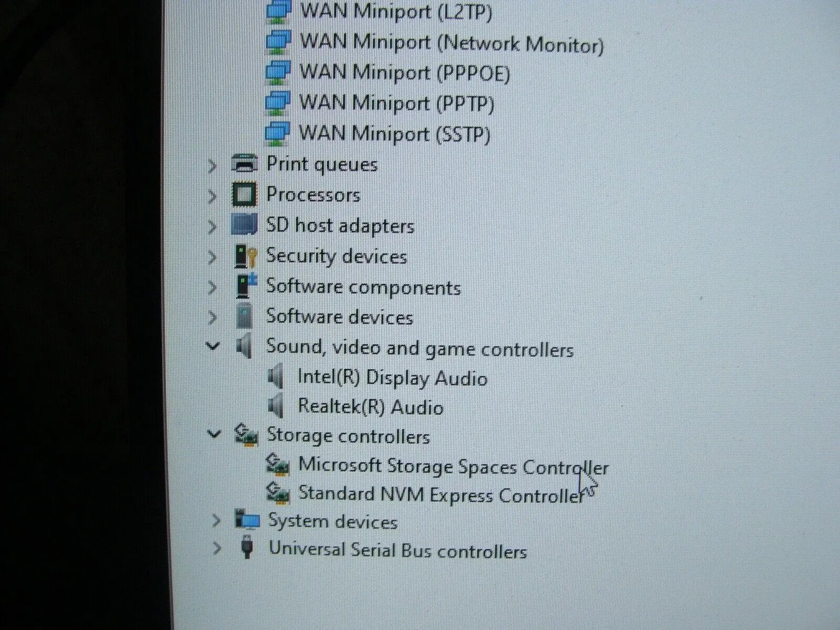Expand the Processors category
Image resolution: width=840 pixels, height=630 pixels.
point(212,196)
